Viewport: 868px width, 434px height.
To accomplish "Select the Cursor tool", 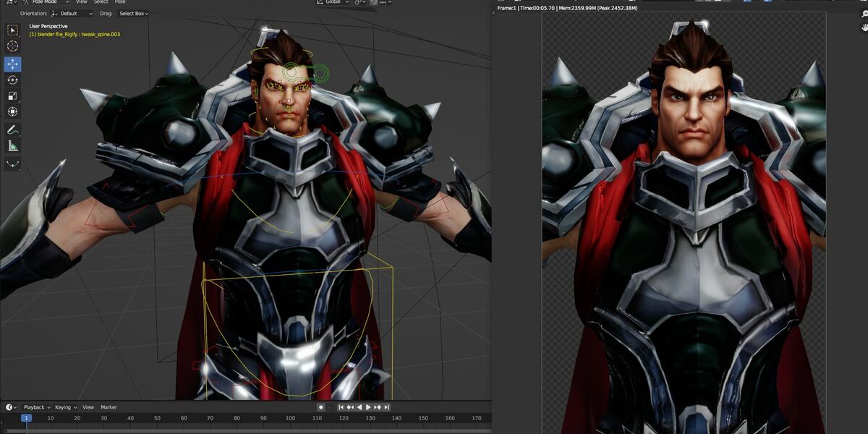I will 13,46.
